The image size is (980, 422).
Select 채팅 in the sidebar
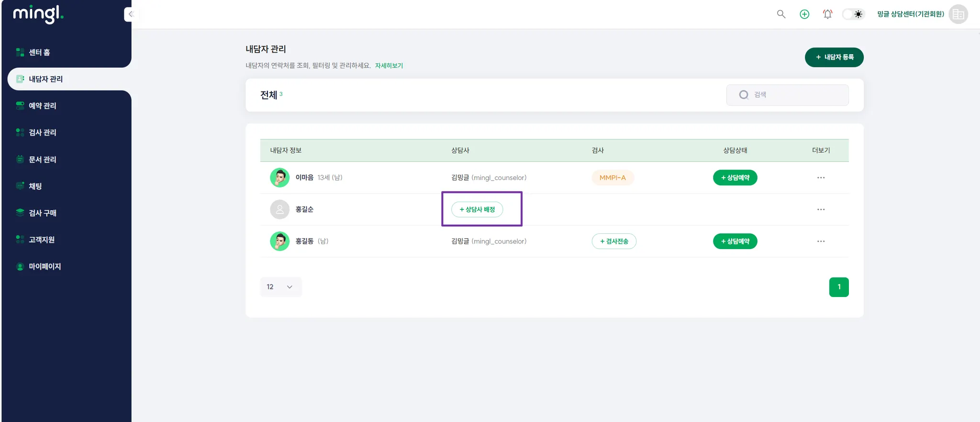click(35, 186)
